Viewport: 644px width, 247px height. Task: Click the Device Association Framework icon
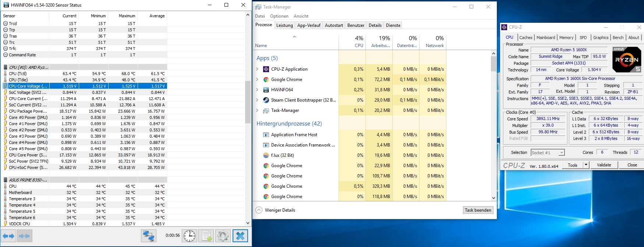[x=266, y=145]
